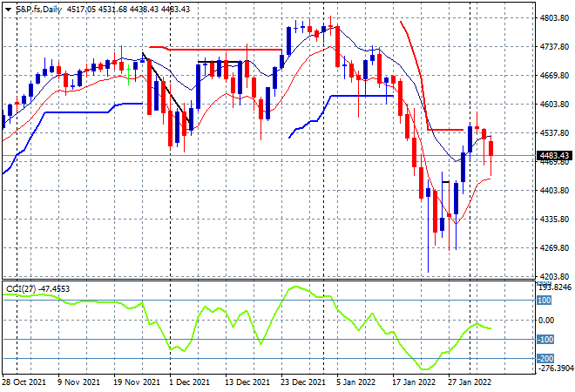Click the 4537.80 price axis label
Viewport: 575px width, 392px height.
[554, 133]
